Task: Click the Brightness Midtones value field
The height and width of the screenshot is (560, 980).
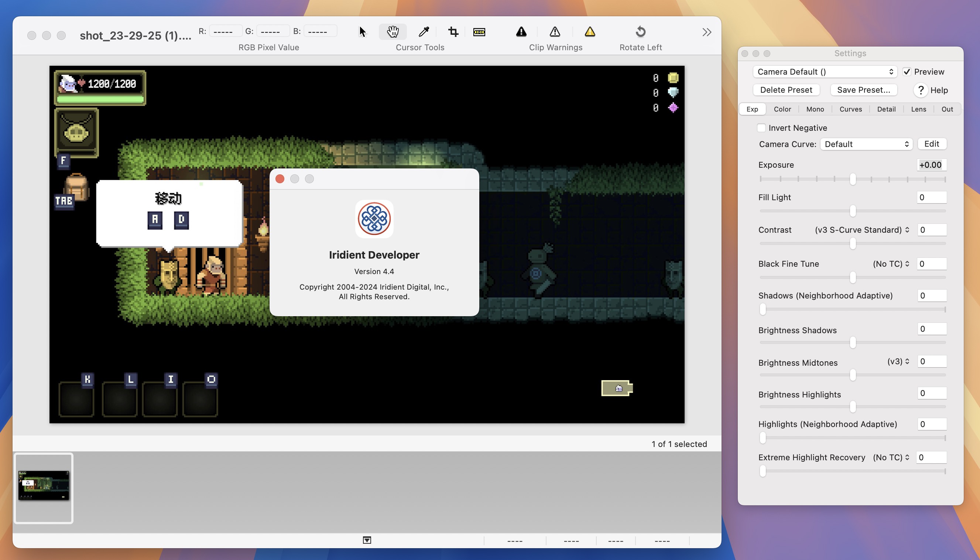Action: pyautogui.click(x=932, y=362)
